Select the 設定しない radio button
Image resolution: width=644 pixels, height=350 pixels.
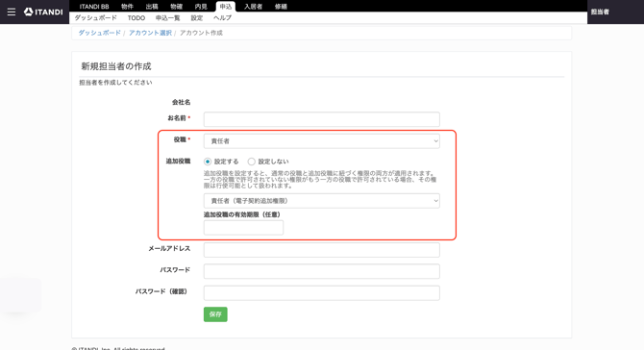(252, 162)
